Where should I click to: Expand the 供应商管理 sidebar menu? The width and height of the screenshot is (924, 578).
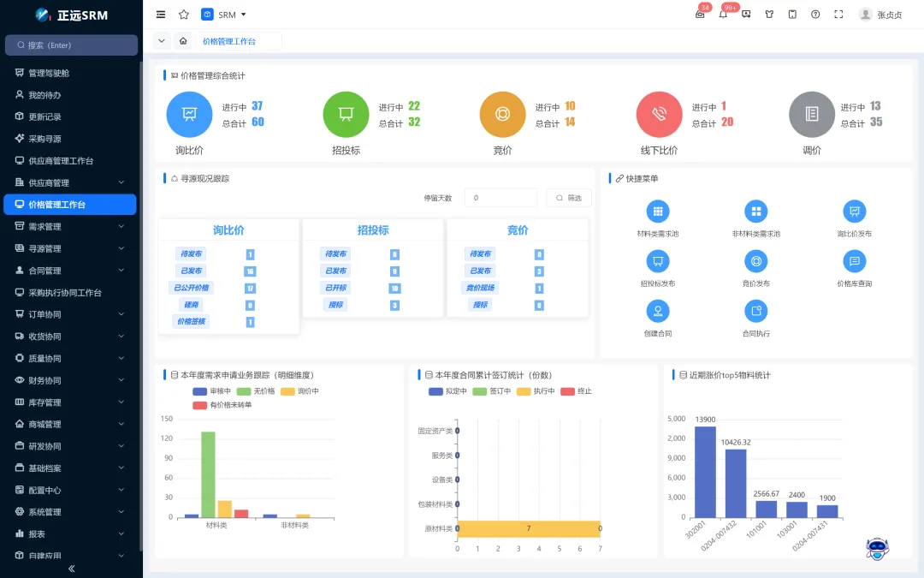71,183
